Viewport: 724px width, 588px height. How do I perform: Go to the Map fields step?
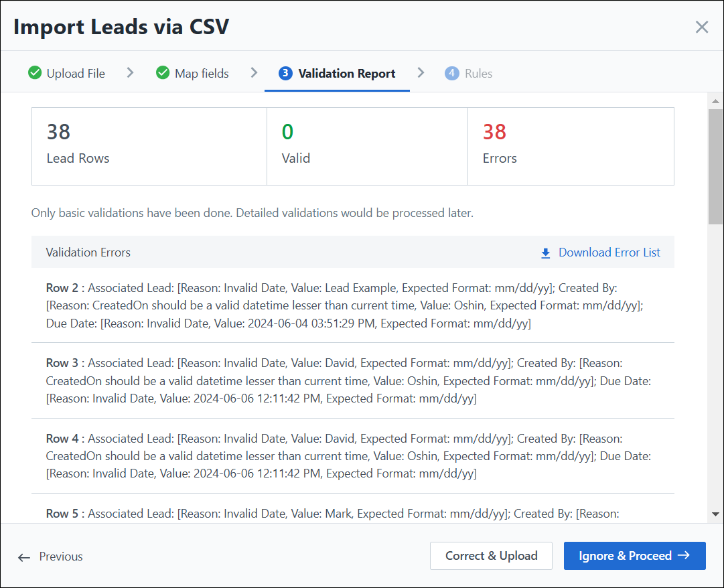pos(192,74)
